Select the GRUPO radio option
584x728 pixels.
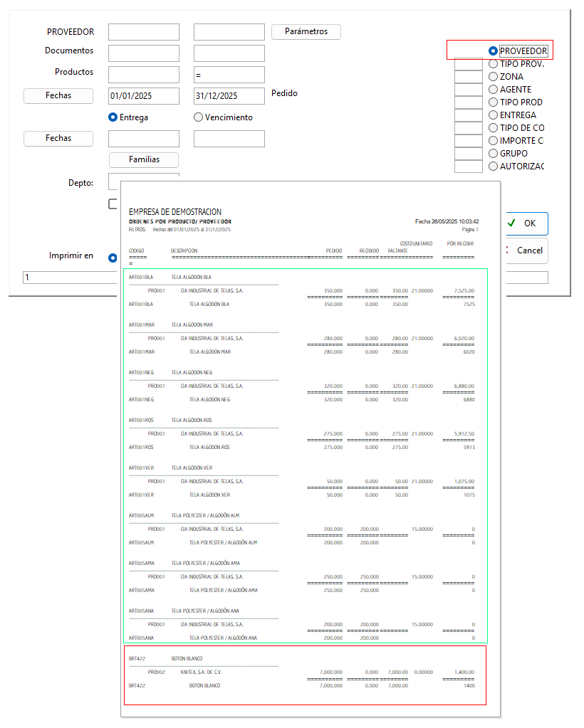coord(493,153)
